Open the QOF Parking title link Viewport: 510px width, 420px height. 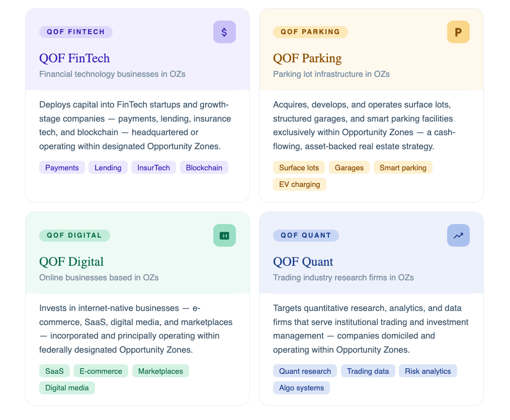coord(307,58)
